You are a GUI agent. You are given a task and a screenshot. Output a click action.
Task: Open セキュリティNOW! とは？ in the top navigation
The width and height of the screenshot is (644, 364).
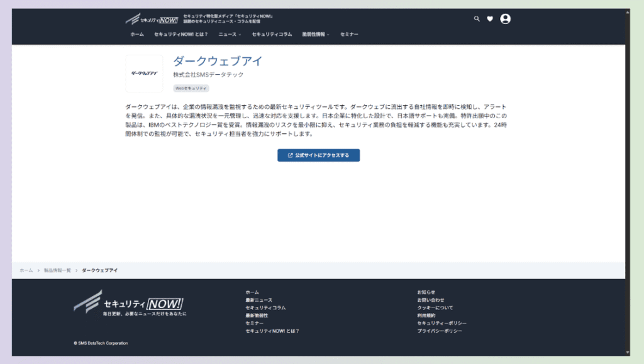click(181, 35)
